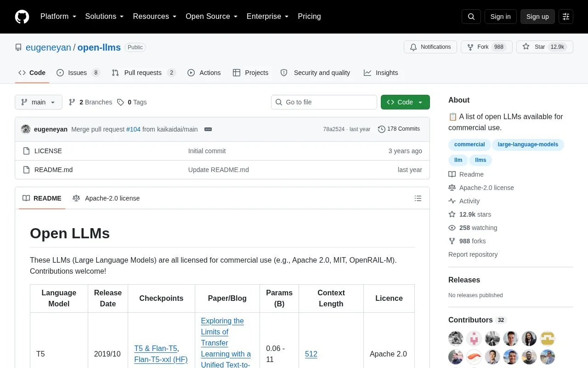Open Security and quality tab

(315, 73)
